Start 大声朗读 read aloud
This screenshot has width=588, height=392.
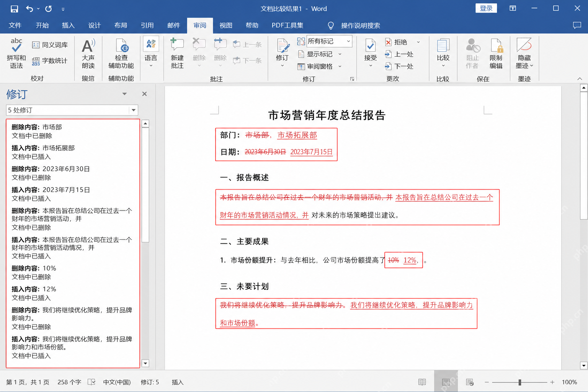(88, 54)
